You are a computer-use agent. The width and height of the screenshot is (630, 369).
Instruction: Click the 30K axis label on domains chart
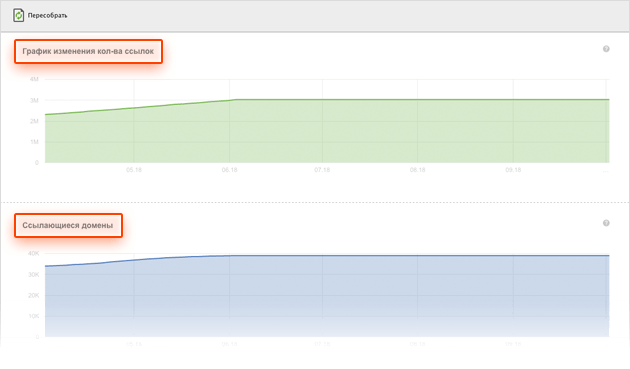click(x=33, y=275)
